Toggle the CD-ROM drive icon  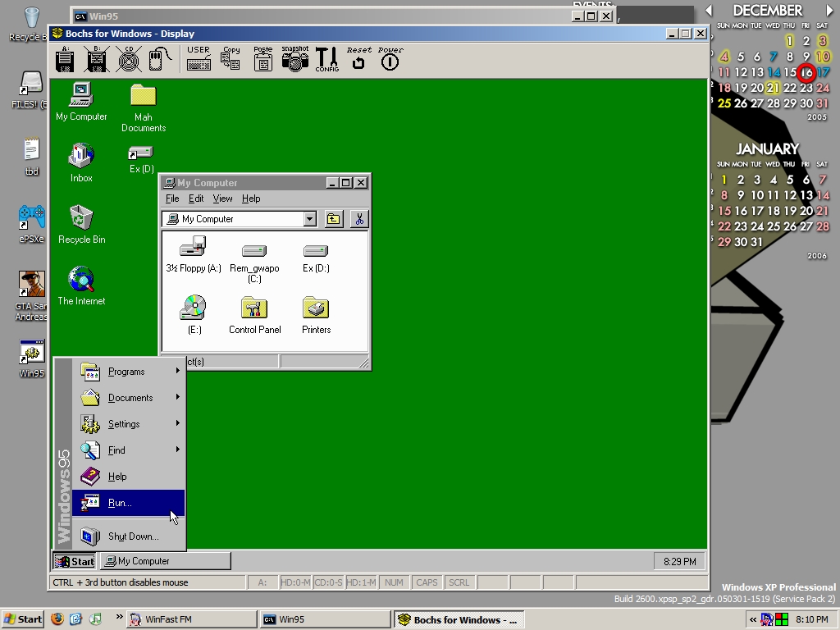coord(128,59)
